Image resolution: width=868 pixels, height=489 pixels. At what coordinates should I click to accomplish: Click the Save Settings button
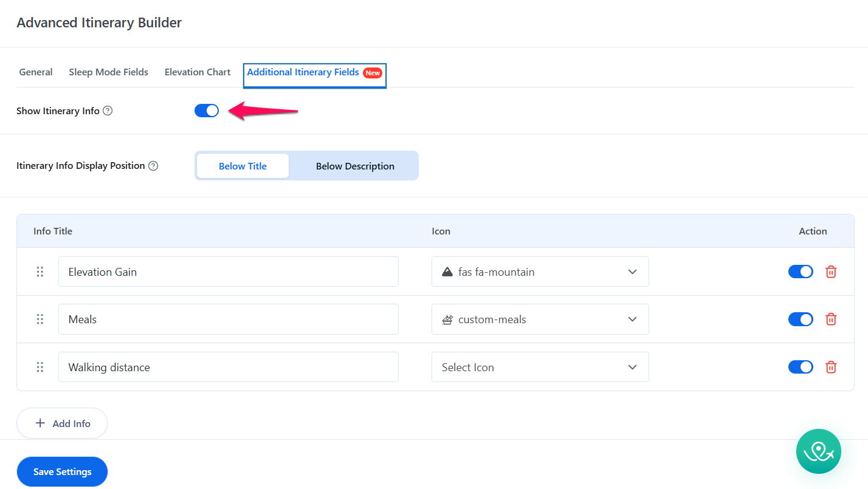pyautogui.click(x=62, y=472)
